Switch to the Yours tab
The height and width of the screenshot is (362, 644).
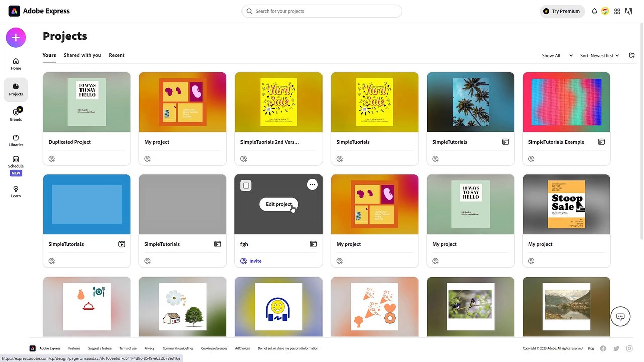pos(49,55)
